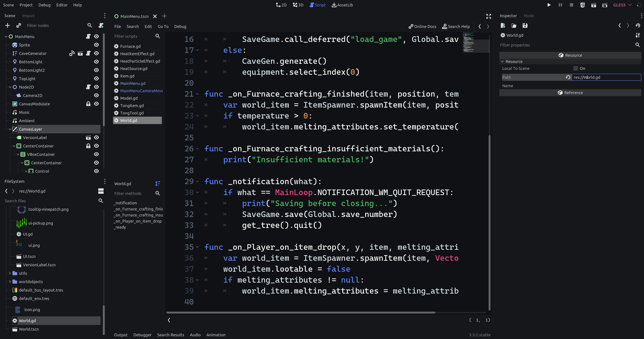Collapse the Node2D tree item
Viewport: 644px width, 339px height.
pyautogui.click(x=10, y=87)
